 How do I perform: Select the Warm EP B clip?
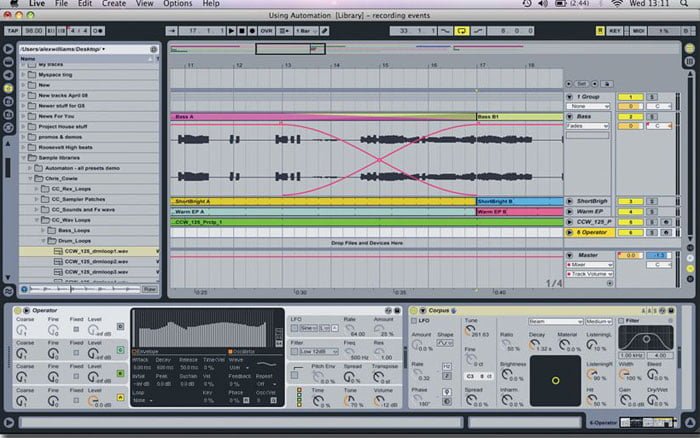click(520, 212)
